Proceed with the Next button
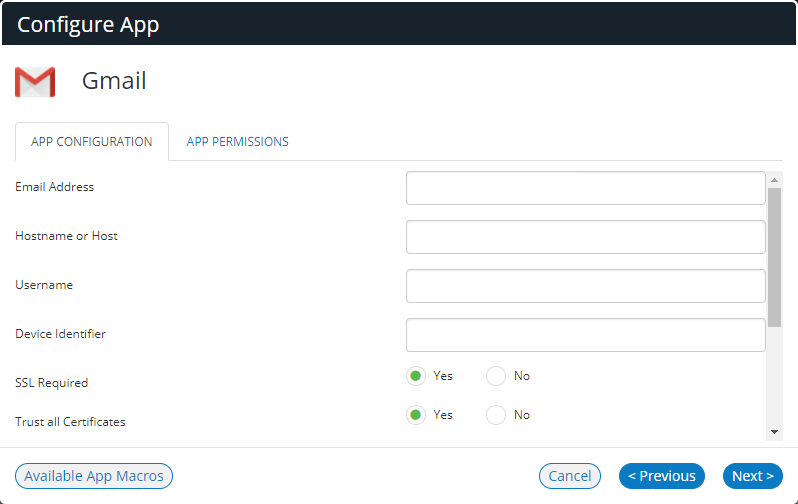Viewport: 798px width, 504px height. click(x=753, y=476)
